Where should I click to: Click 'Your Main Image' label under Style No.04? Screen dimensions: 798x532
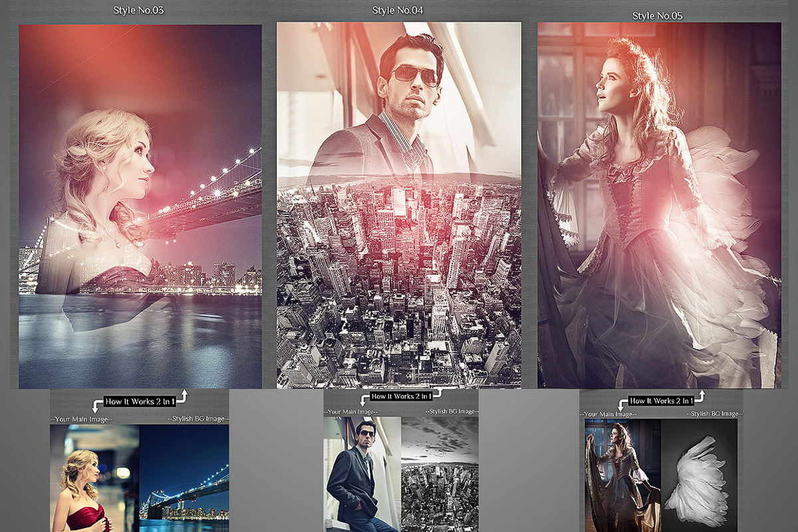[x=350, y=412]
